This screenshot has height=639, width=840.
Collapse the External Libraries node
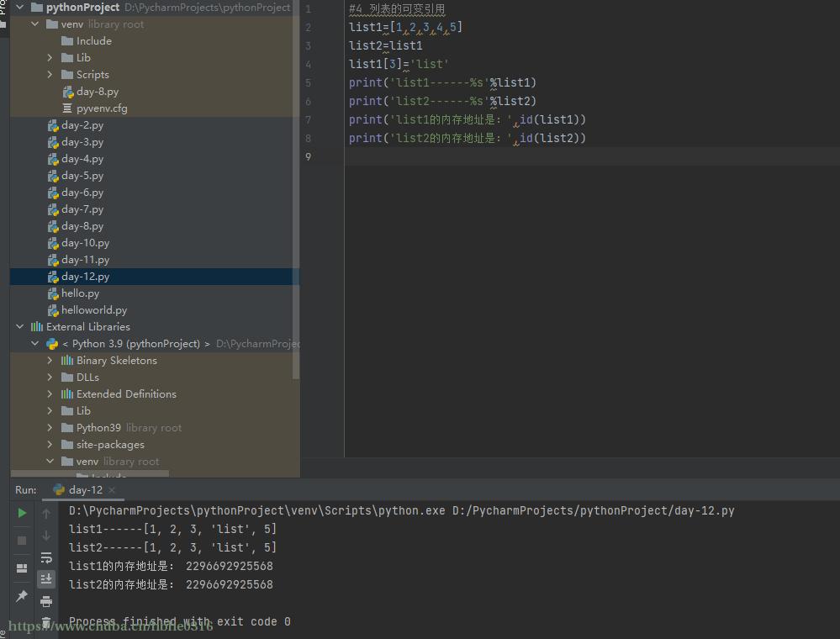[x=20, y=326]
